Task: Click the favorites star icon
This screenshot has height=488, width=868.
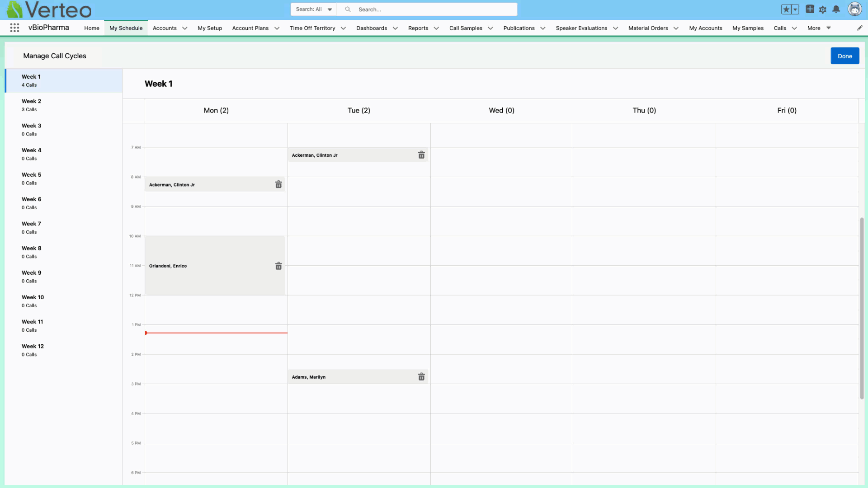Action: click(786, 9)
